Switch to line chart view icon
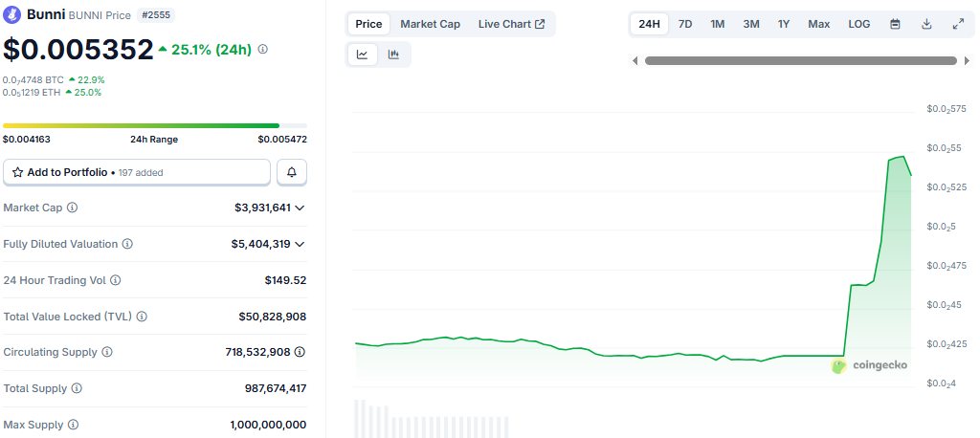Image resolution: width=980 pixels, height=438 pixels. point(363,55)
